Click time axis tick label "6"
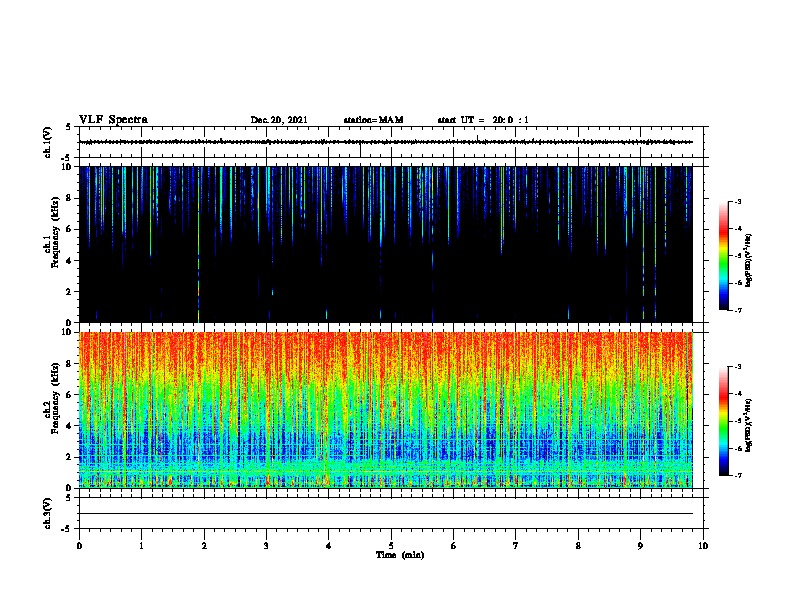Screen dimensions: 792x612 (454, 546)
